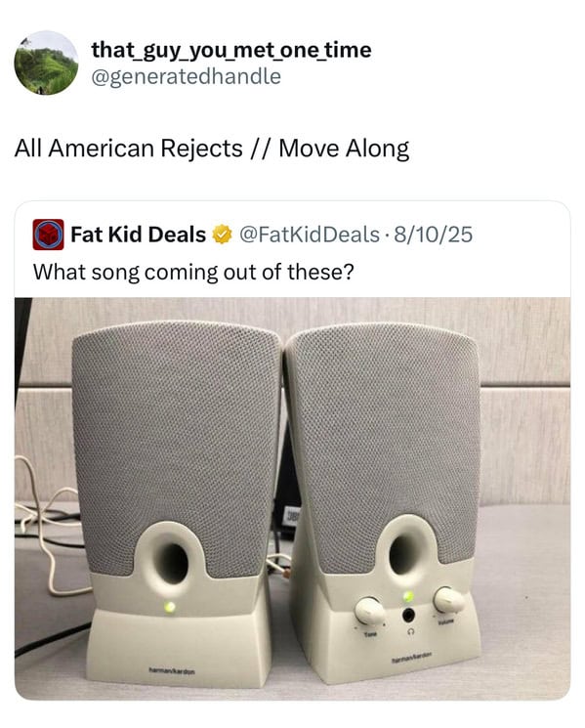The image size is (585, 728).
Task: Click the right speaker's Tone knob
Action: point(369,610)
